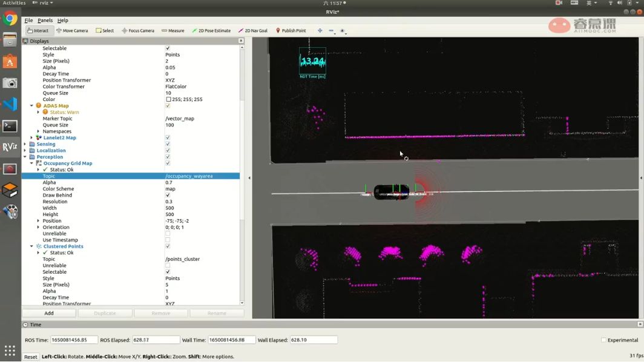Pick the Measure tool
This screenshot has width=644, height=362.
[173, 30]
